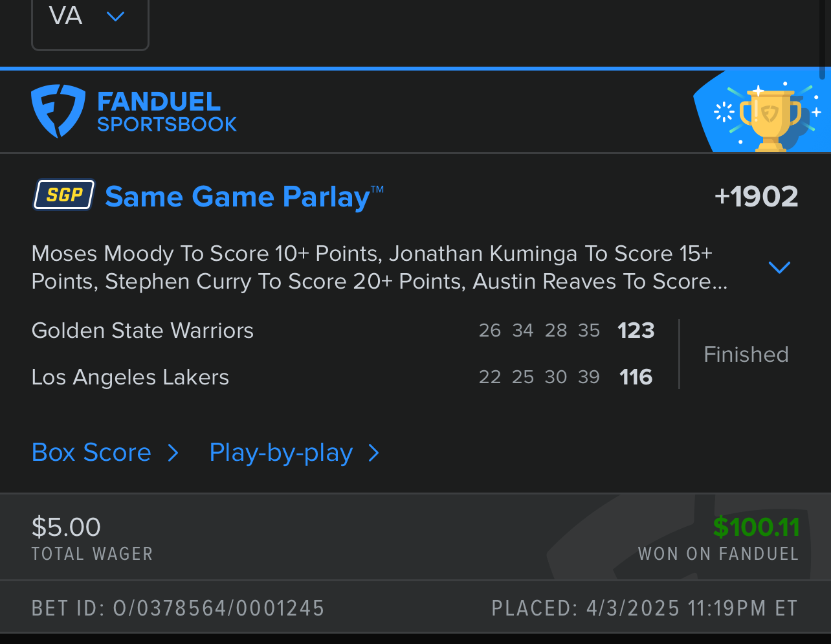
Task: Click the FanDuel shield logo
Action: (58, 111)
